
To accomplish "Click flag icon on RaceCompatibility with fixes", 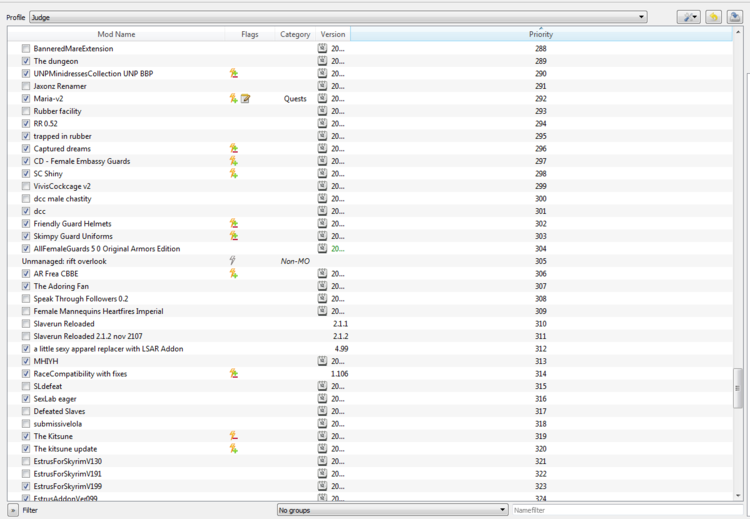I will coord(233,374).
